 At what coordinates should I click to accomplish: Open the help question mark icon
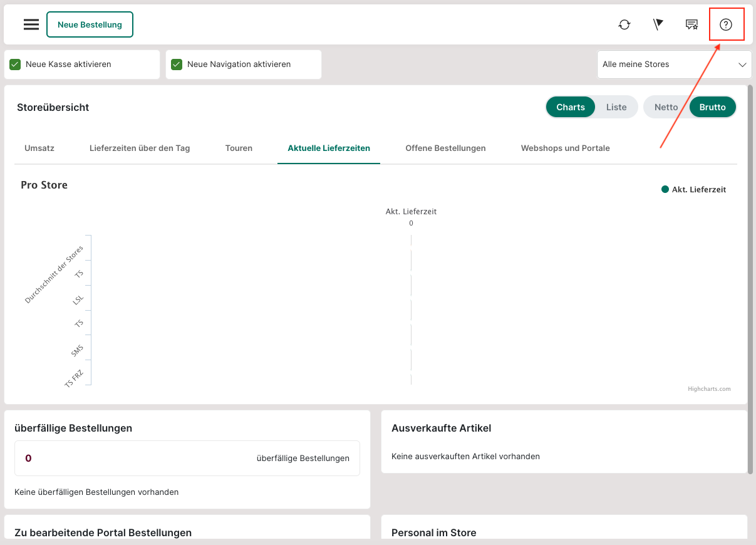[725, 24]
